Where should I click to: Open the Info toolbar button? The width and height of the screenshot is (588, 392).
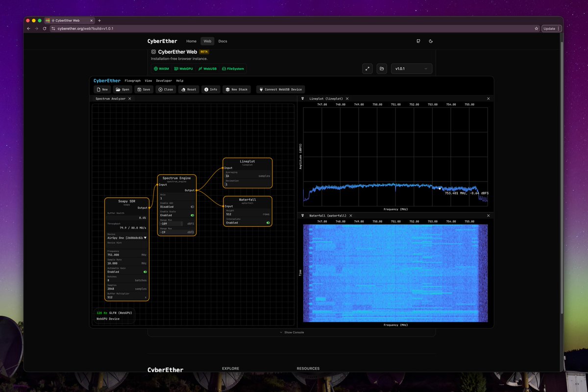coord(211,90)
